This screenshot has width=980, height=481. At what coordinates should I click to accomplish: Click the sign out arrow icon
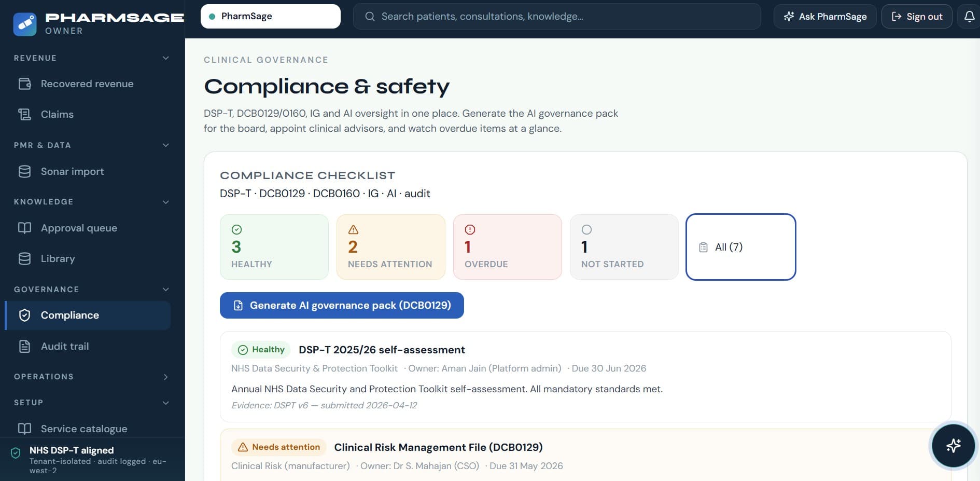pos(897,17)
